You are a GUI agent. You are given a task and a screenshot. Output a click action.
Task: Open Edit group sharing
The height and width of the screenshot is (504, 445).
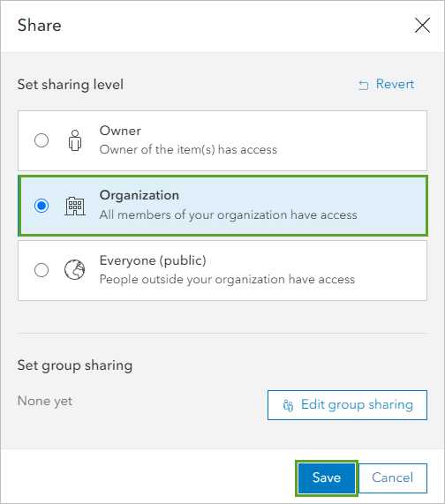click(x=347, y=405)
